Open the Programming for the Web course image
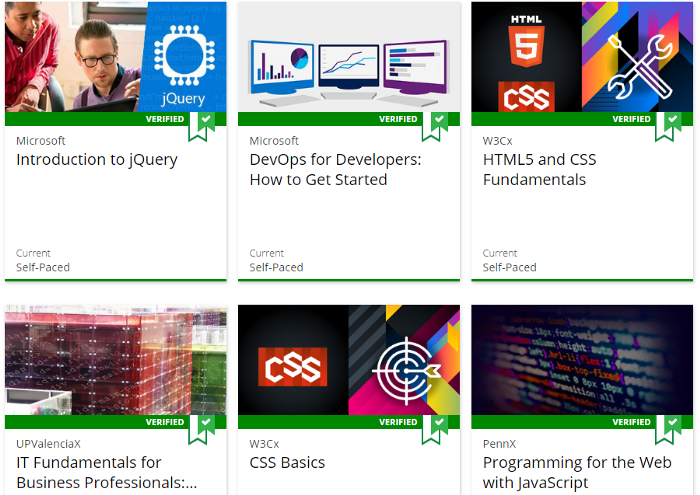The width and height of the screenshot is (700, 495). coord(582,360)
